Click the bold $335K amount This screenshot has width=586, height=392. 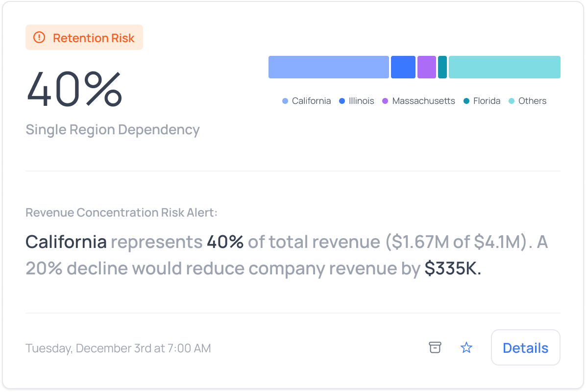tap(453, 268)
